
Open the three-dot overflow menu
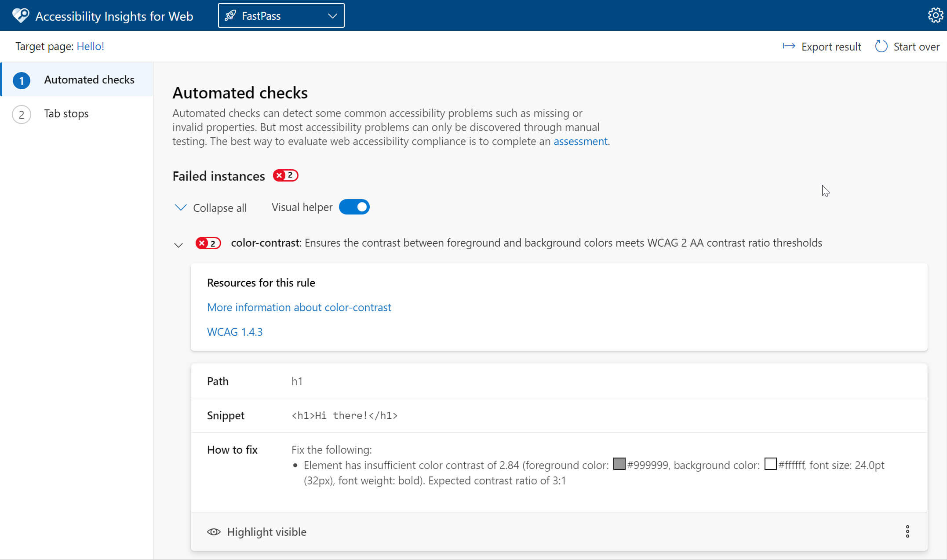point(907,531)
